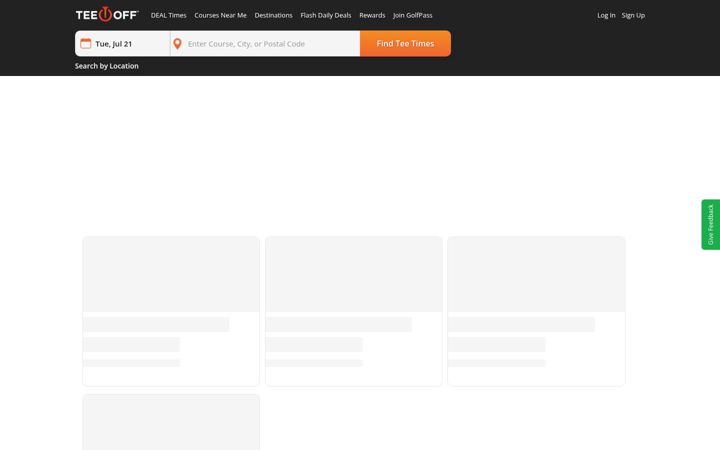Click the Find Tee Times button
Viewport: 720px width, 450px height.
click(405, 44)
